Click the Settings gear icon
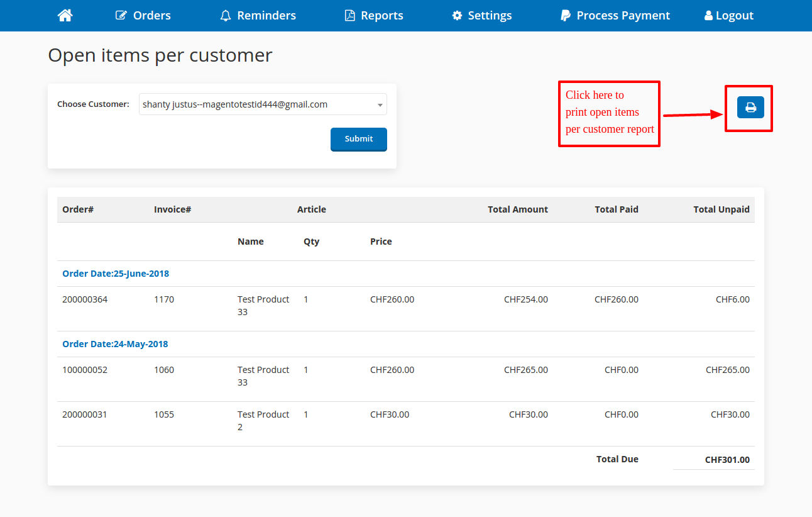Image resolution: width=812 pixels, height=517 pixels. (457, 16)
